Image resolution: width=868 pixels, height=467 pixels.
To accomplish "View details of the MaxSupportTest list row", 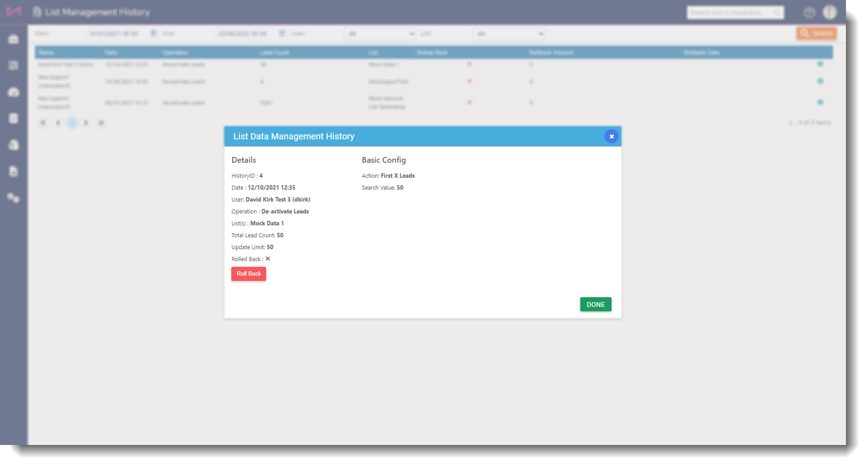I will click(x=820, y=81).
